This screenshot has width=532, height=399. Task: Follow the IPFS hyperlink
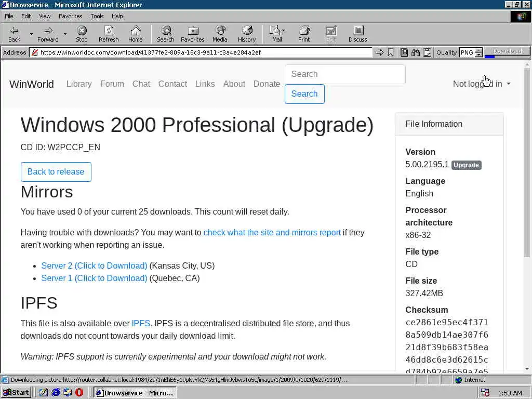pyautogui.click(x=141, y=323)
